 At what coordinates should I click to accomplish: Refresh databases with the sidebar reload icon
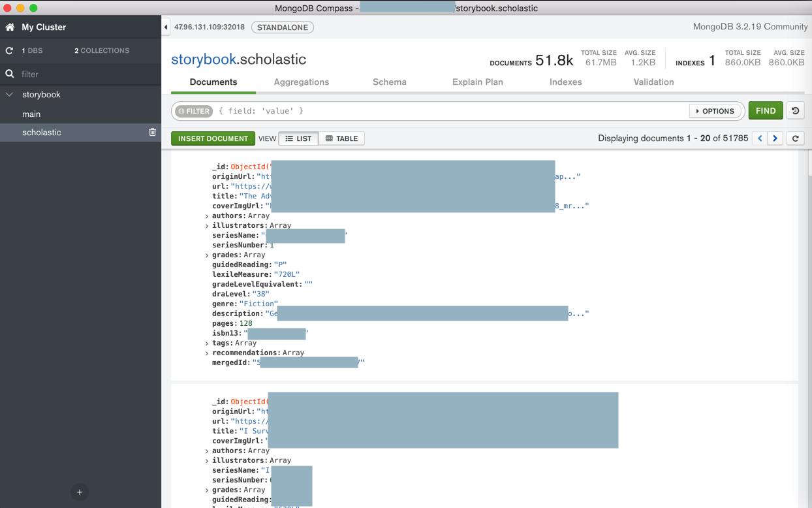tap(9, 50)
